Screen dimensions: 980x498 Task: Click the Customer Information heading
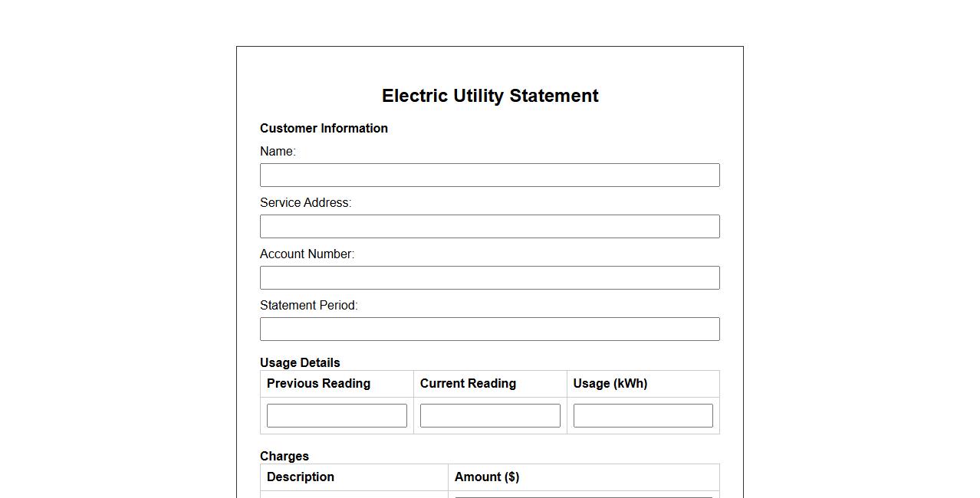pos(324,129)
